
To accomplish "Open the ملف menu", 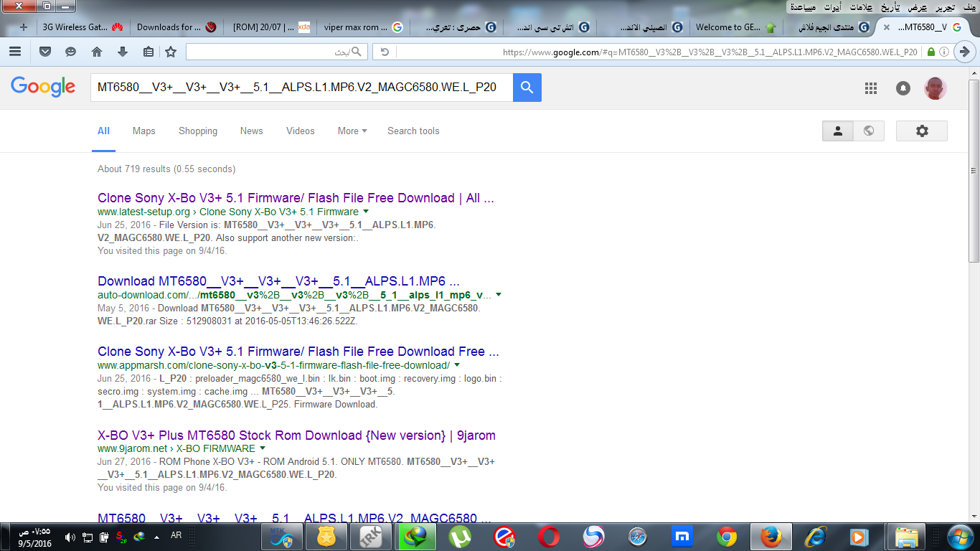I will [x=969, y=7].
